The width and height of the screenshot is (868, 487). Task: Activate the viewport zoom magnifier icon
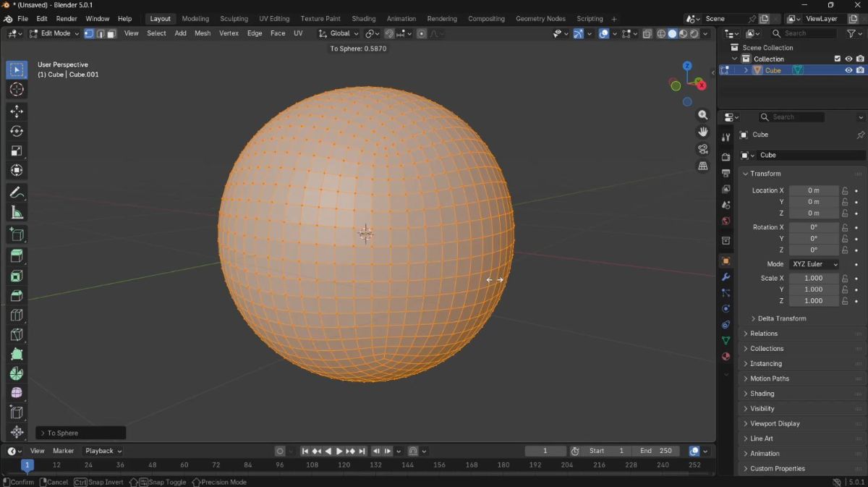point(702,114)
